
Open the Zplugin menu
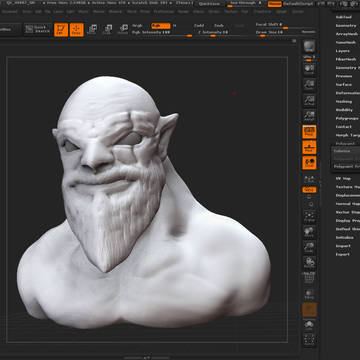coord(281,11)
